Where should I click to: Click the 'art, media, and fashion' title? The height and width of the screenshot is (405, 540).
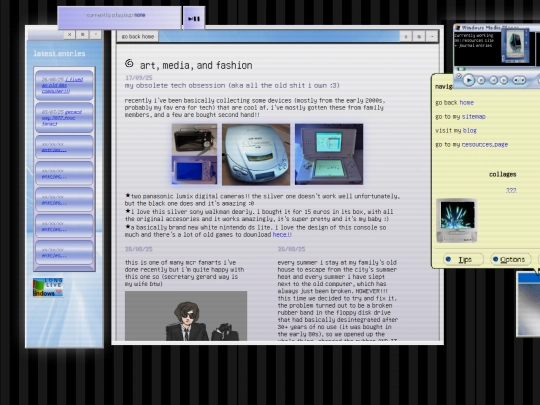(196, 65)
